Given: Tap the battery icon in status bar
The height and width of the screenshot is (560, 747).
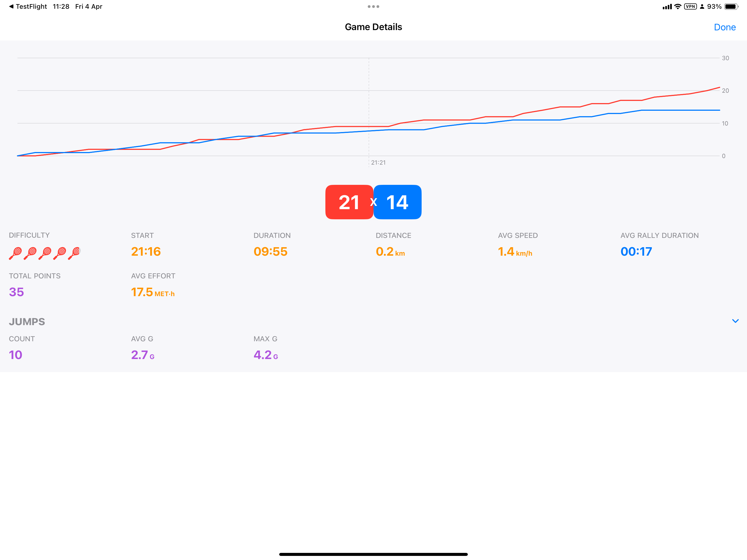Looking at the screenshot, I should [731, 6].
